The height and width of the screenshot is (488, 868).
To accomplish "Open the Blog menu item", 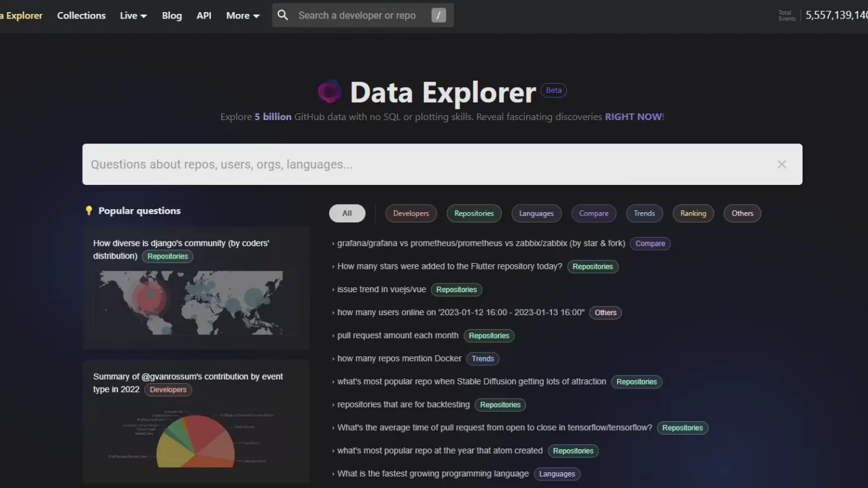I will (172, 15).
